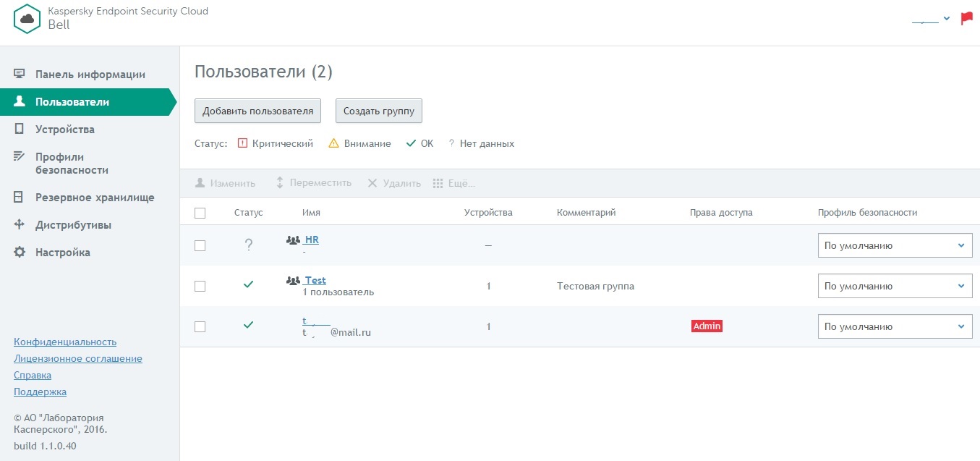Viewport: 980px width, 461px height.
Task: Click the critical status legend icon
Action: click(243, 143)
